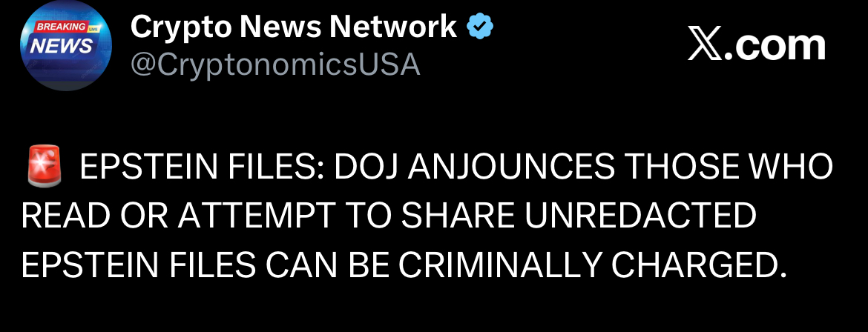Image resolution: width=868 pixels, height=332 pixels.
Task: Click the red siren emoji
Action: (42, 168)
